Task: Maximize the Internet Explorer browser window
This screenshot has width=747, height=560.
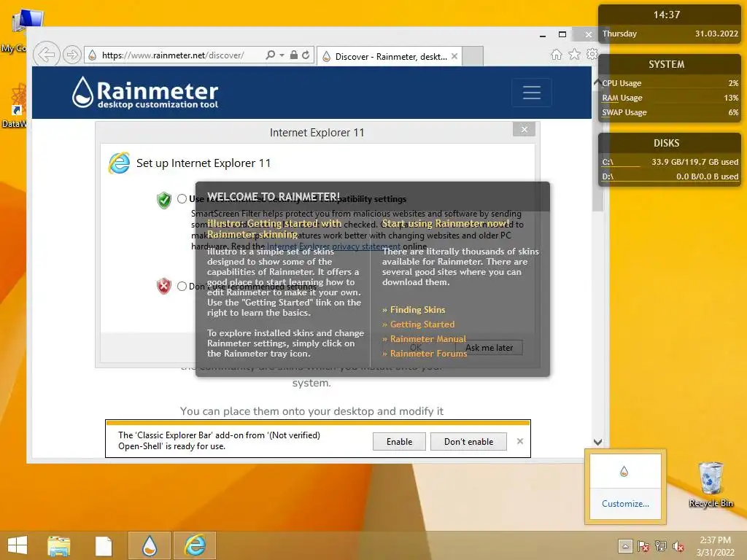Action: click(562, 34)
